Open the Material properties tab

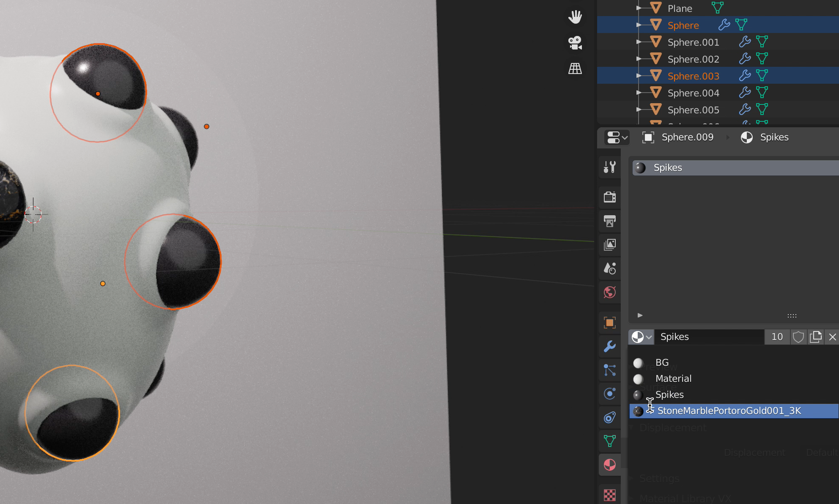tap(609, 465)
